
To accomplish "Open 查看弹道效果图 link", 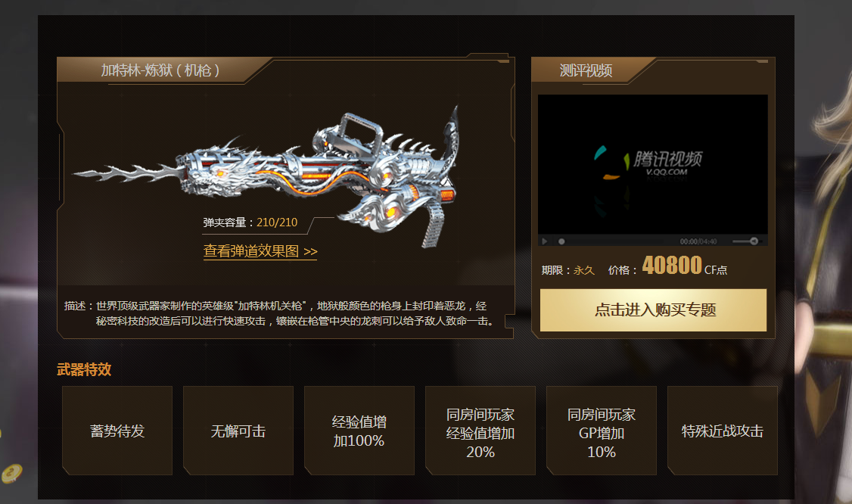I will point(260,251).
